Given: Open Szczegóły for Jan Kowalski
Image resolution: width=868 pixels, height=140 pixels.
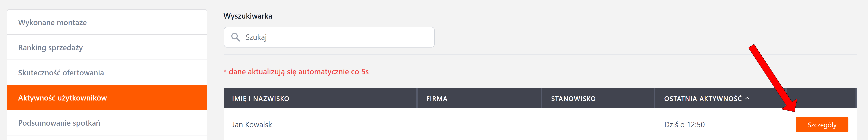Looking at the screenshot, I should (x=821, y=125).
